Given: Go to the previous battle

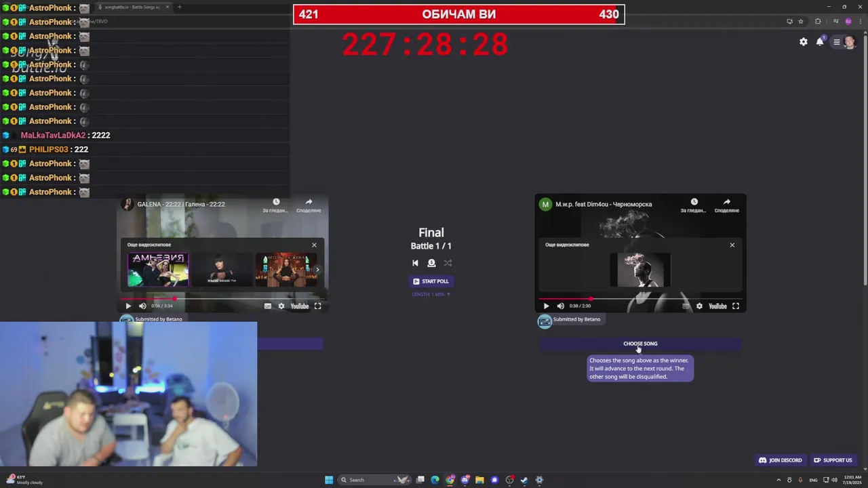Looking at the screenshot, I should (415, 263).
